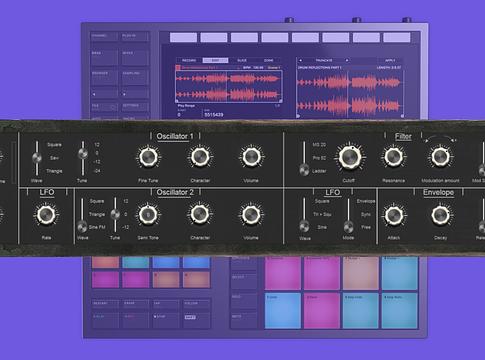Click SAMPLING button on hardware controller
Viewport: 485px width, 360px height.
(135, 78)
